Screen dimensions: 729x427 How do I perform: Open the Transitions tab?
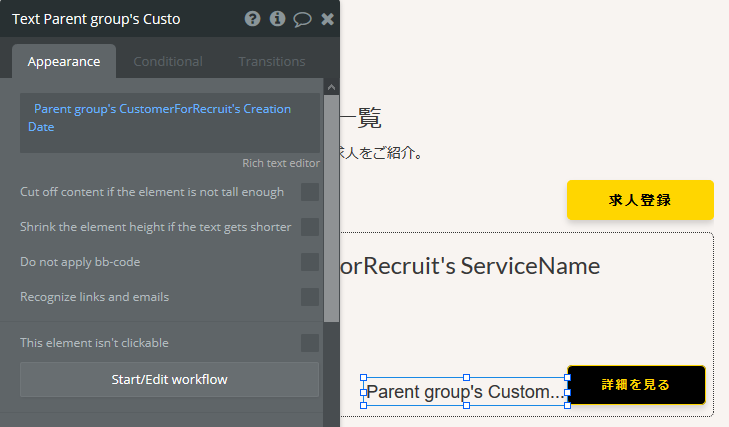pos(272,61)
